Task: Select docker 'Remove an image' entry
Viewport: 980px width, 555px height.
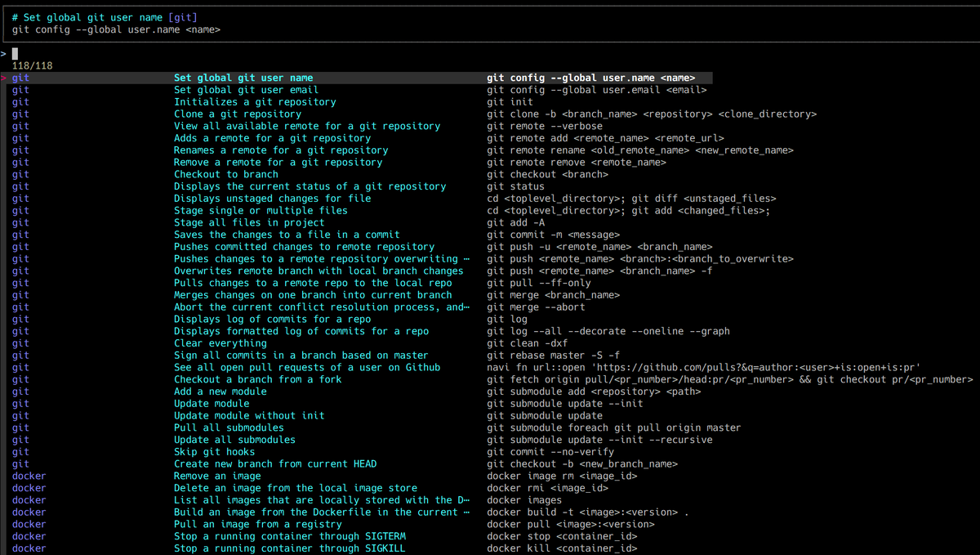Action: tap(217, 476)
